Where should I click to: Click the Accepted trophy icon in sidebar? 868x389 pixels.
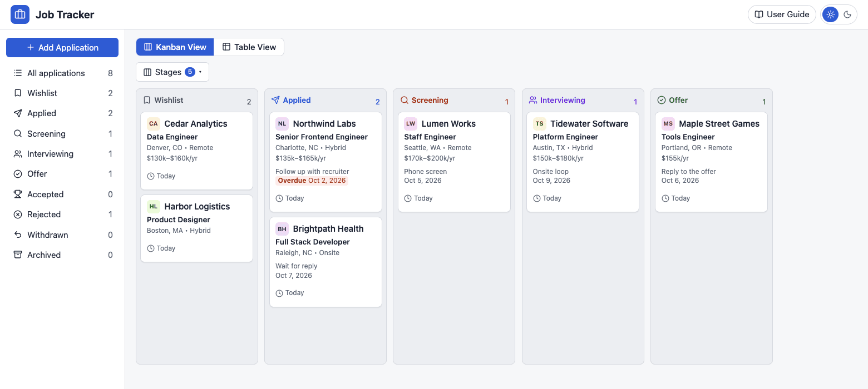point(18,194)
